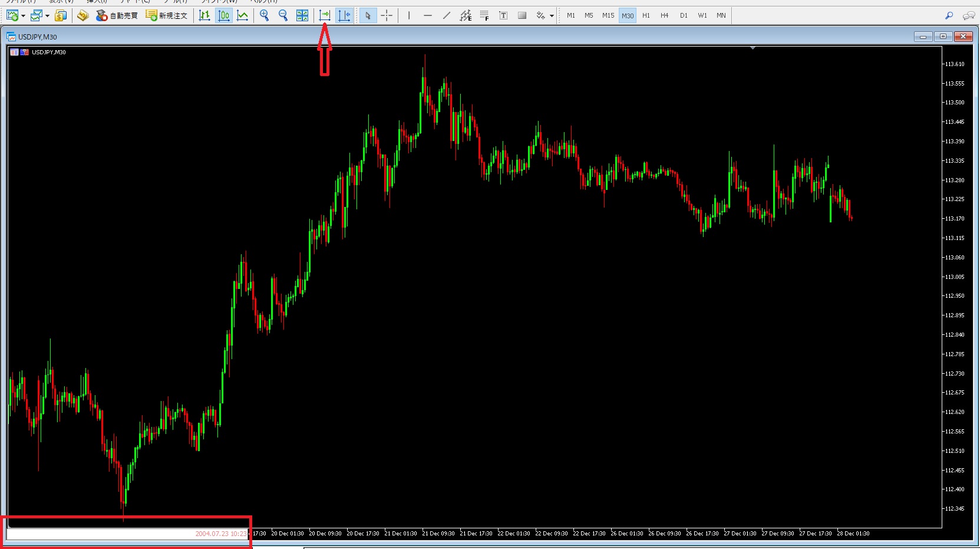The height and width of the screenshot is (549, 980).
Task: Switch timeframe to H4
Action: [665, 15]
